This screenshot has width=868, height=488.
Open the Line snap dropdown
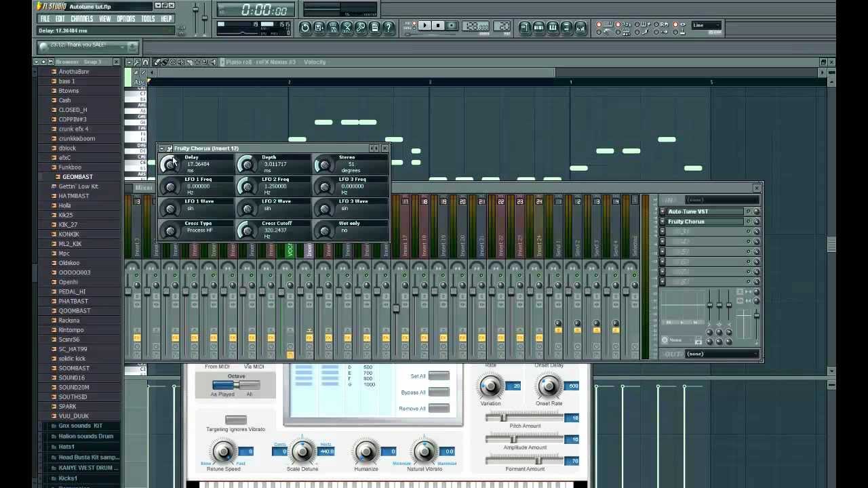point(707,25)
